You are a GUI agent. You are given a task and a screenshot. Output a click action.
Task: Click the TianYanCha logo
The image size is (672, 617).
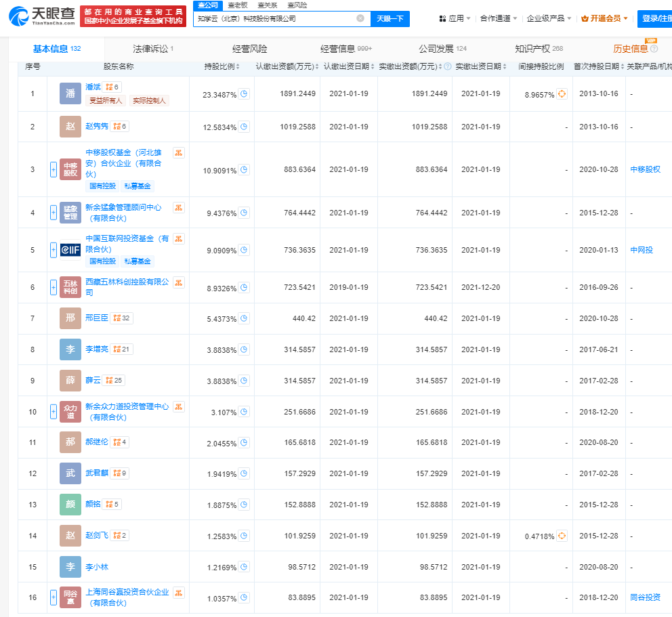tap(41, 16)
